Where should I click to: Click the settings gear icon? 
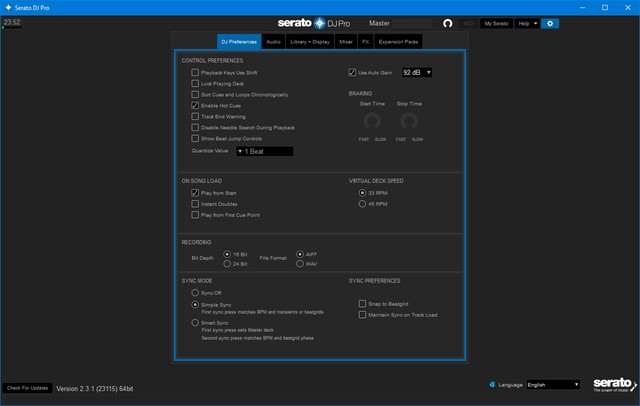coord(550,23)
